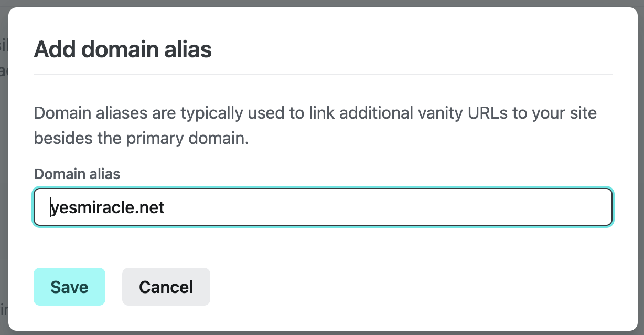The height and width of the screenshot is (335, 644).
Task: Click the "yesmiracle.net" text inside the field
Action: [108, 207]
